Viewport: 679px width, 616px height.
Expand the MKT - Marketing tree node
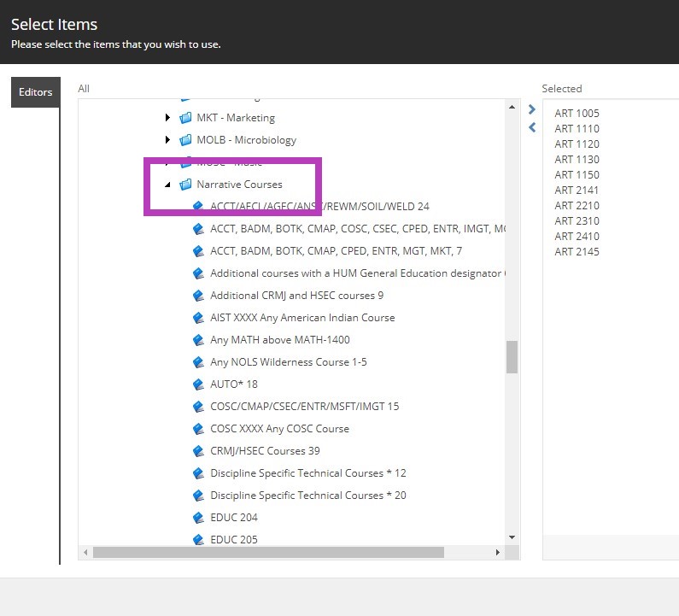pyautogui.click(x=168, y=118)
